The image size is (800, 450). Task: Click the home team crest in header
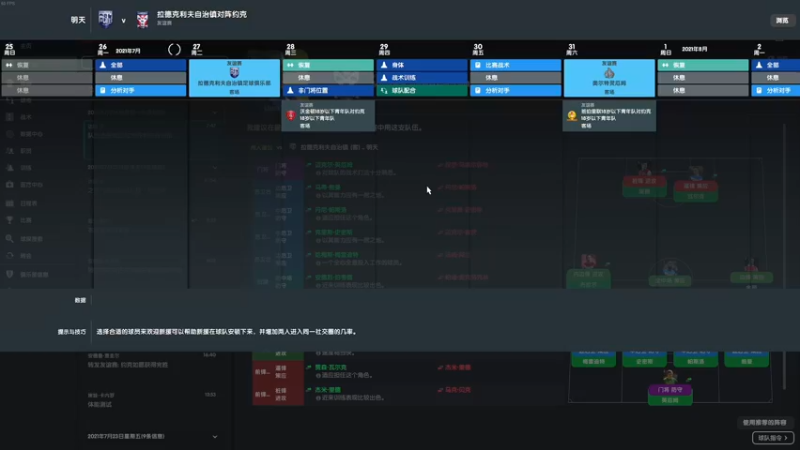[x=106, y=19]
